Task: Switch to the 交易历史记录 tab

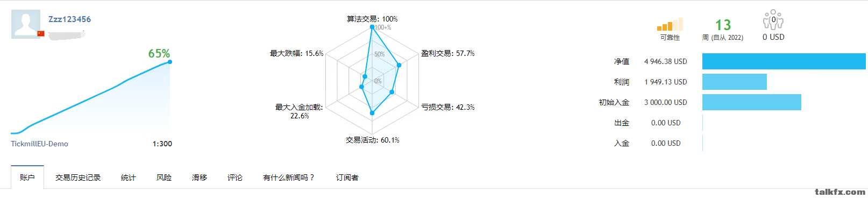Action: tap(78, 178)
